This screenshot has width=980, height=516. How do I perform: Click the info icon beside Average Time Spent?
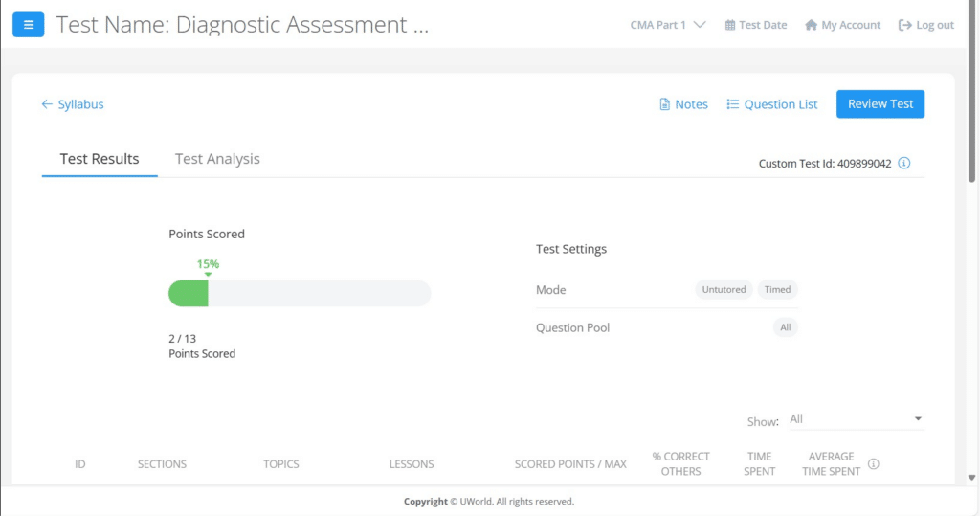(873, 464)
